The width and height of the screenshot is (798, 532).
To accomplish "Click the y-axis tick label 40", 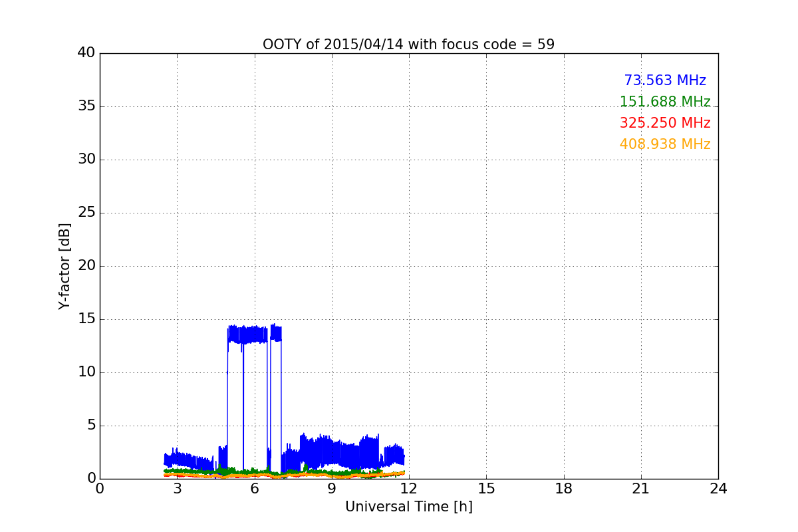I will pos(86,53).
